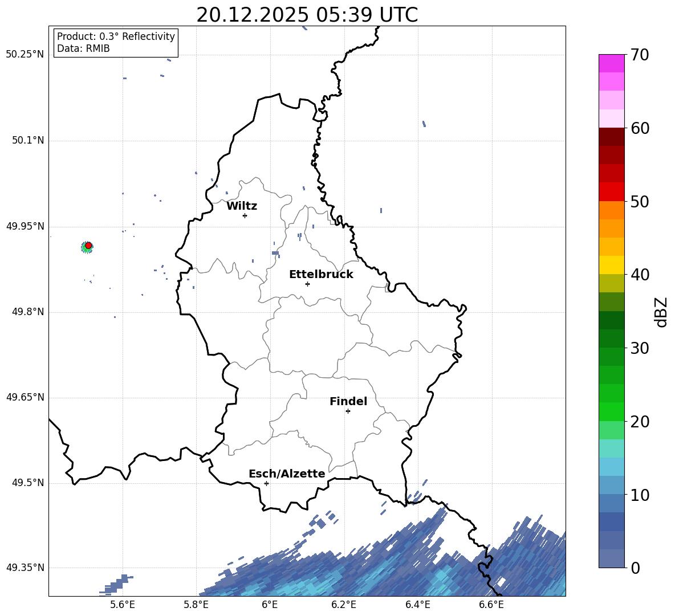The image size is (675, 616).
Task: Click the 0 value on colorbar
Action: click(635, 568)
